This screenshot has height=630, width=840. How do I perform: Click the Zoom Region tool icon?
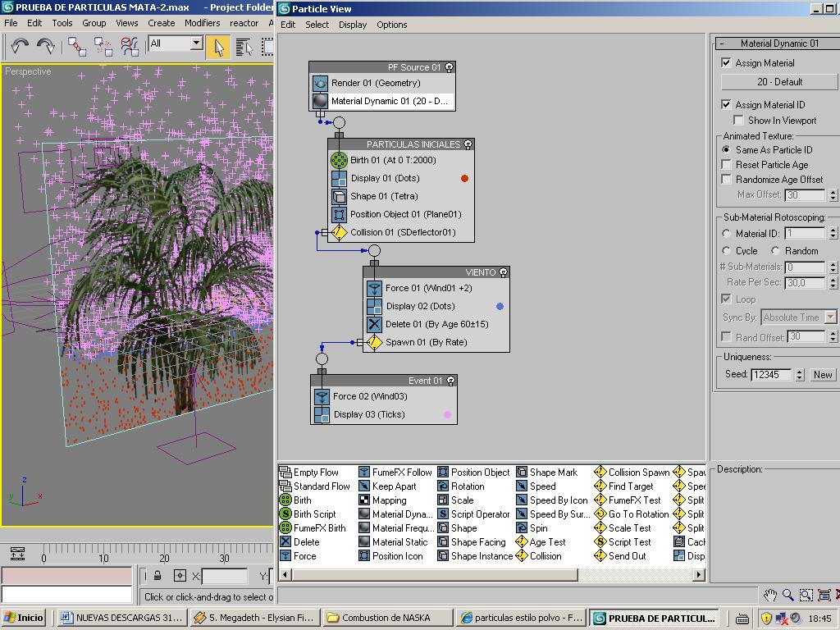806,595
